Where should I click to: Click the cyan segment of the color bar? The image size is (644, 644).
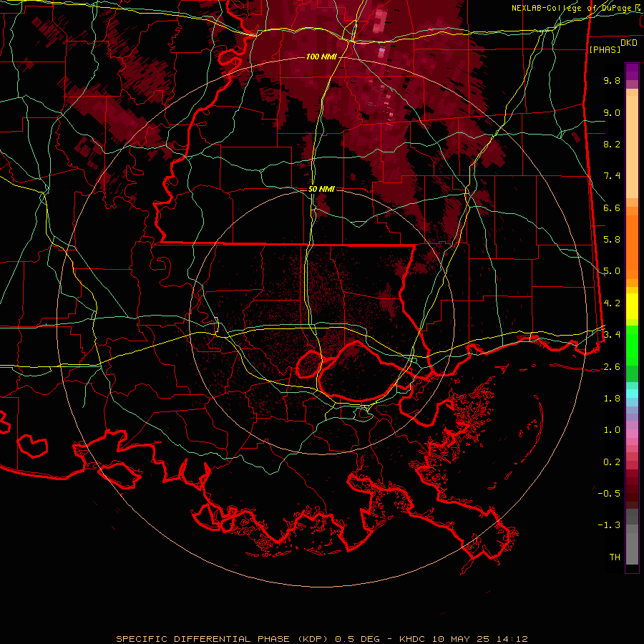(632, 394)
